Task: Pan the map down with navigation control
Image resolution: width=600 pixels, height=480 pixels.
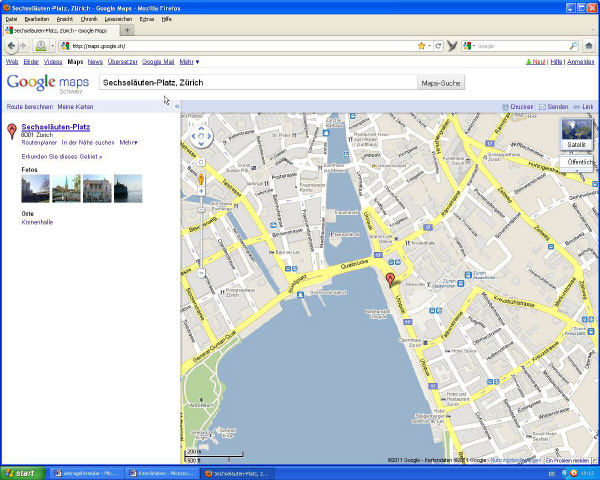Action: (201, 144)
